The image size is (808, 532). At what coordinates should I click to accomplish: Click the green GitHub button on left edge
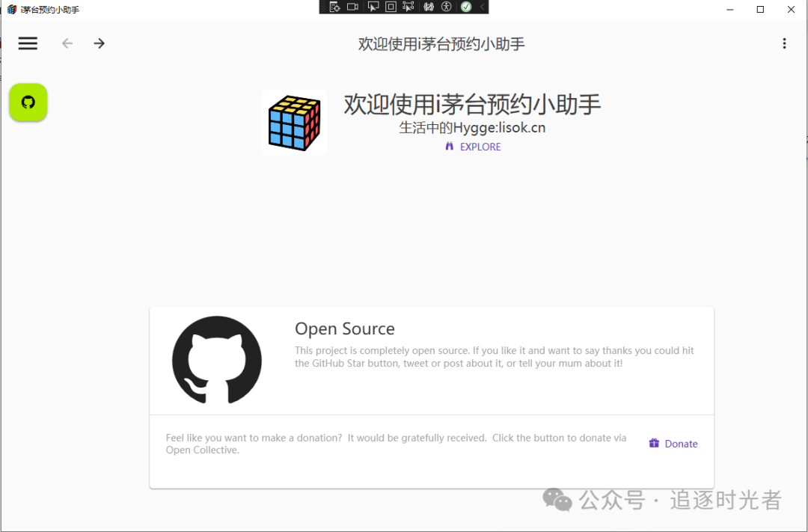click(28, 103)
